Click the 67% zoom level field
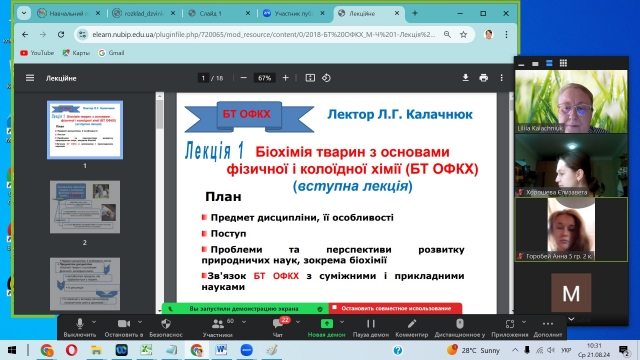640x360 pixels. click(x=264, y=78)
